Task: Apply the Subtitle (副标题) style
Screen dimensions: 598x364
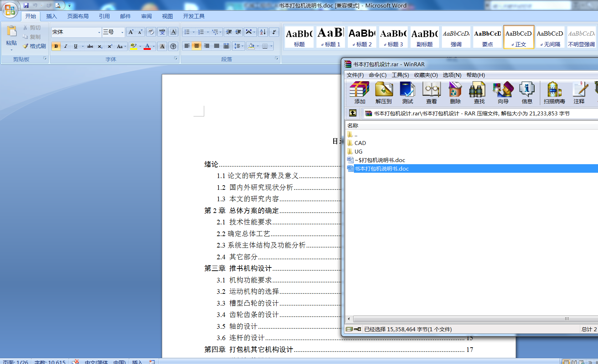Action: tap(424, 37)
